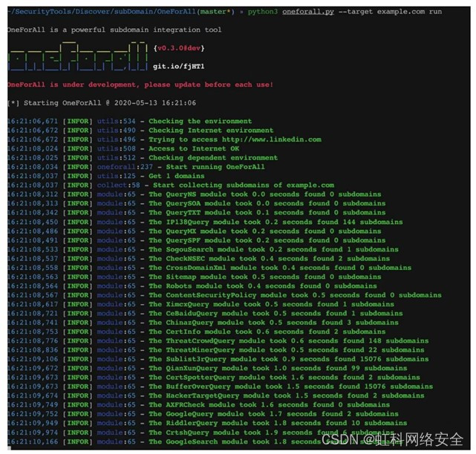
Task: Click the '--target example.com run' command arguments
Action: [x=390, y=12]
